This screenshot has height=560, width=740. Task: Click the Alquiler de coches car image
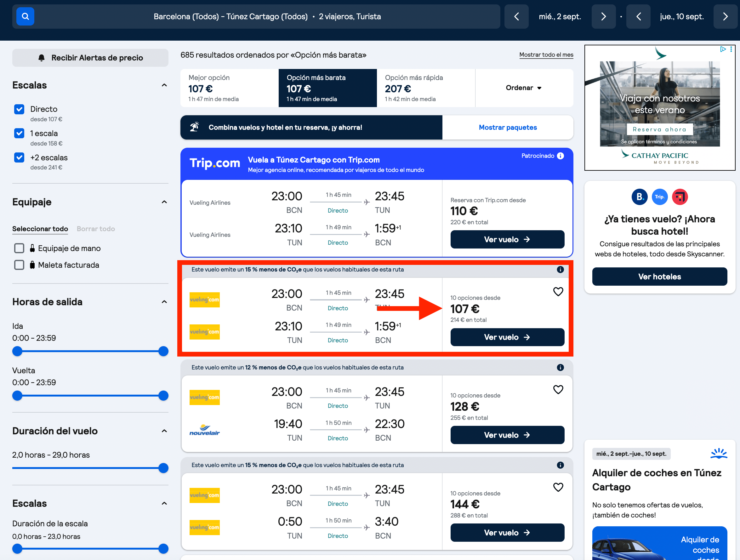click(659, 543)
